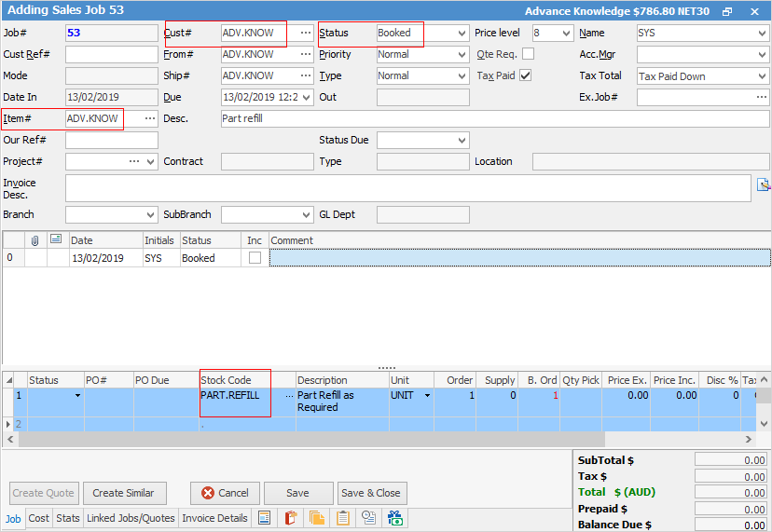
Task: Click the invoice description editor icon
Action: click(764, 184)
